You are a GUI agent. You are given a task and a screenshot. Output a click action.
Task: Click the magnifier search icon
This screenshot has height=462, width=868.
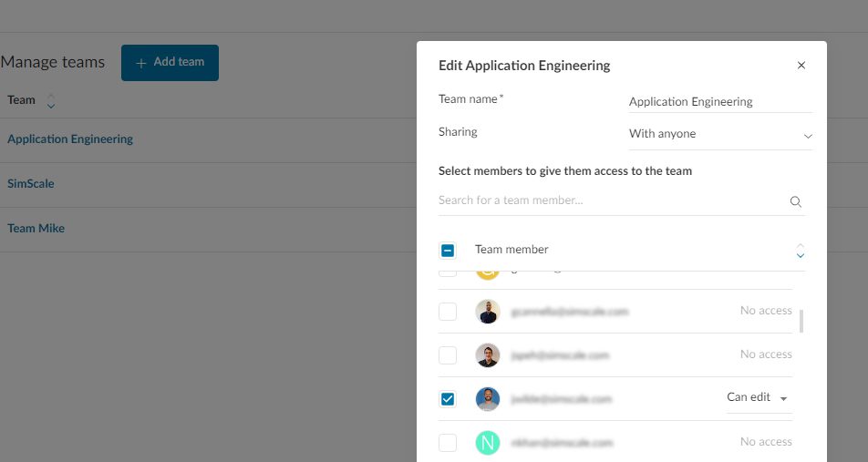pyautogui.click(x=795, y=201)
